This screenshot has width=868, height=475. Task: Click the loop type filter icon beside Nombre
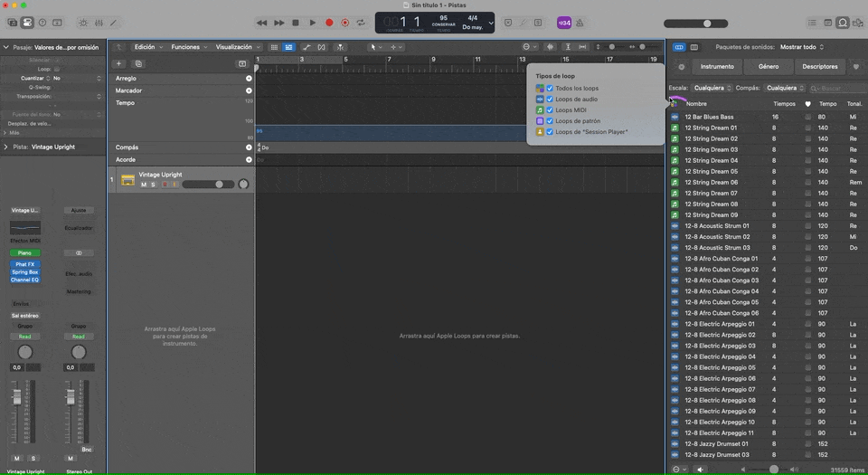point(674,103)
